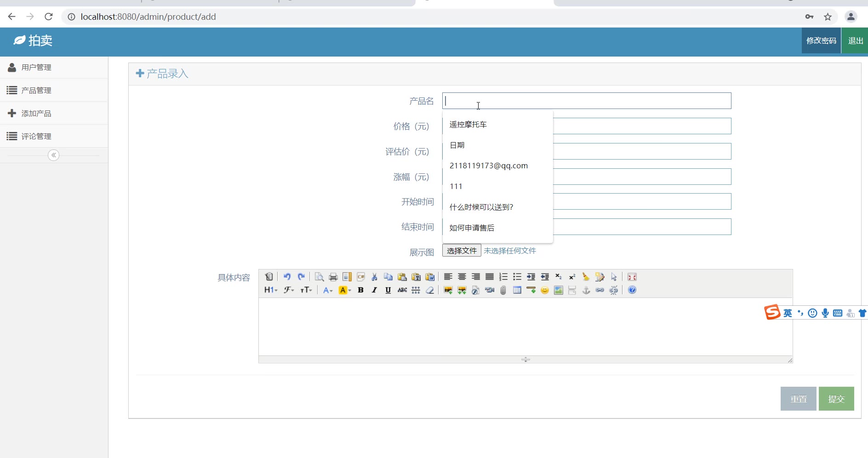868x458 pixels.
Task: Apply subscript formatting
Action: pyautogui.click(x=559, y=277)
